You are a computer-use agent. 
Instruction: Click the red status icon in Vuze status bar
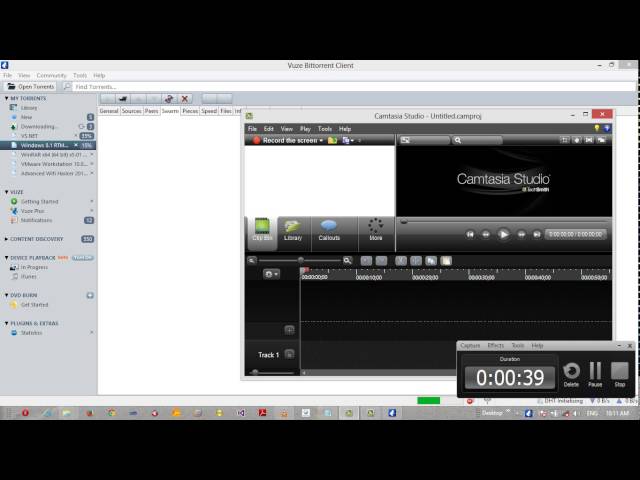point(470,401)
